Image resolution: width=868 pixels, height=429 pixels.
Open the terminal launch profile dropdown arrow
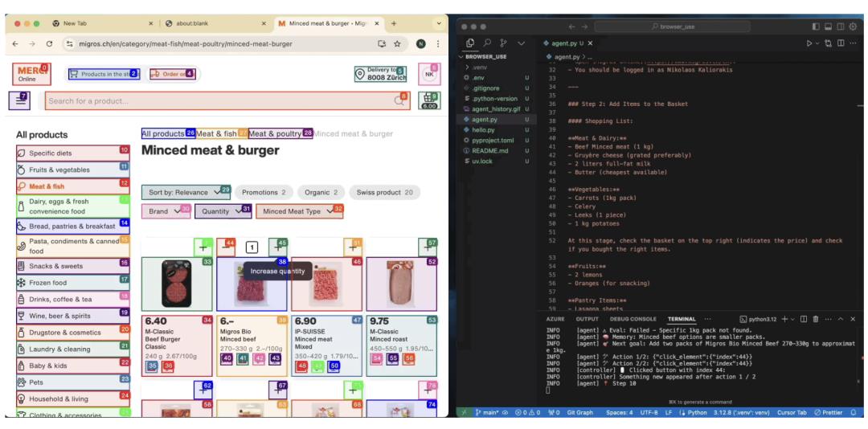(792, 320)
